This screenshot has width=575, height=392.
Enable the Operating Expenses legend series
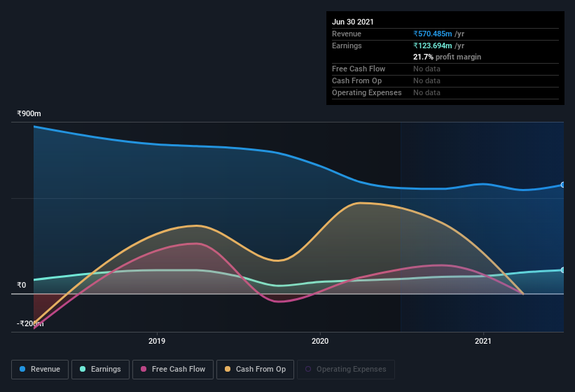point(345,370)
